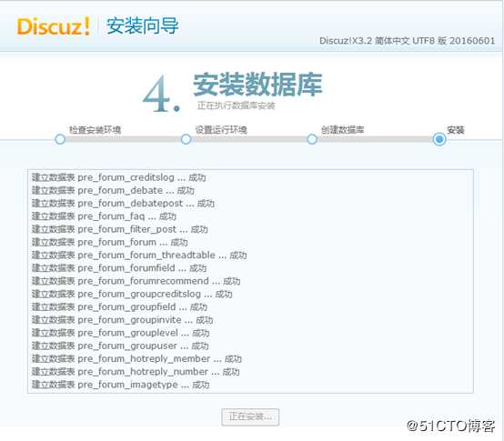Click the 安装向导 header title
The width and height of the screenshot is (504, 441).
click(x=143, y=25)
